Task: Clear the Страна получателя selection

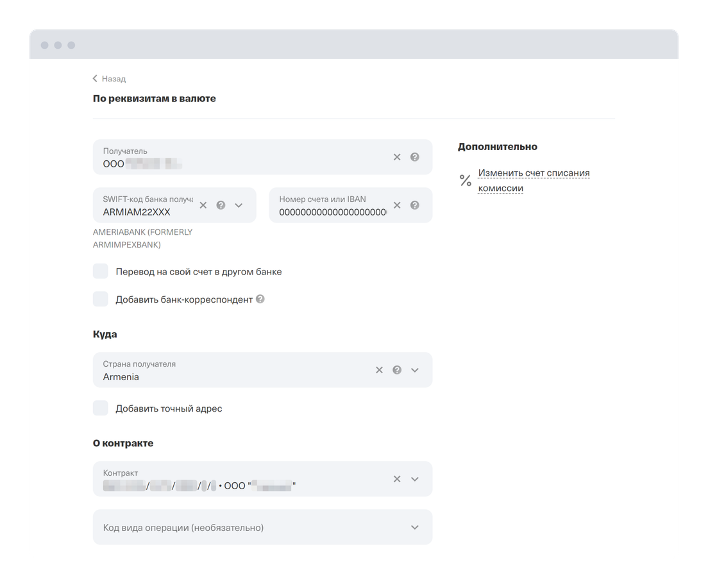Action: coord(379,370)
